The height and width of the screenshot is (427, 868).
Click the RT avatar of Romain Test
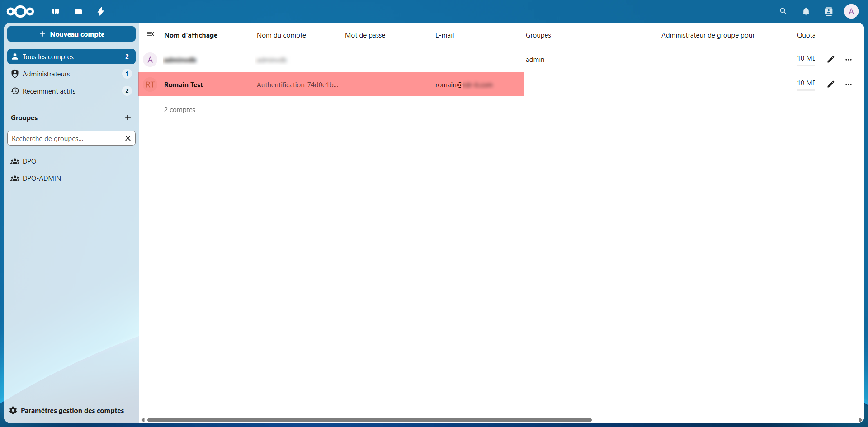150,84
